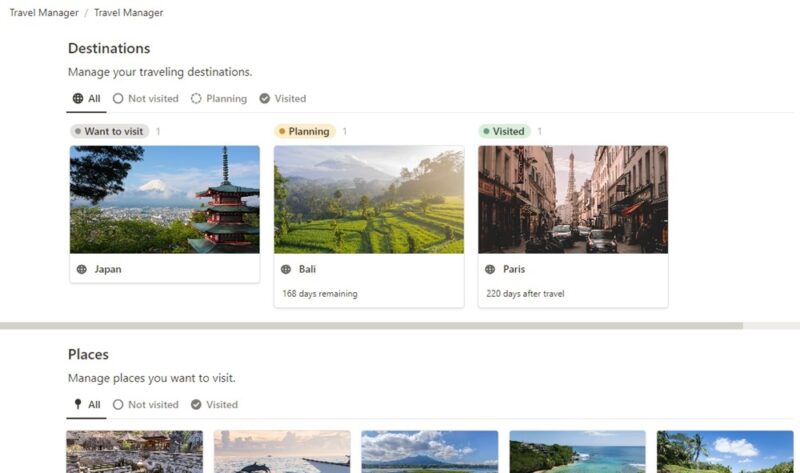Open the Bali destination title

307,269
